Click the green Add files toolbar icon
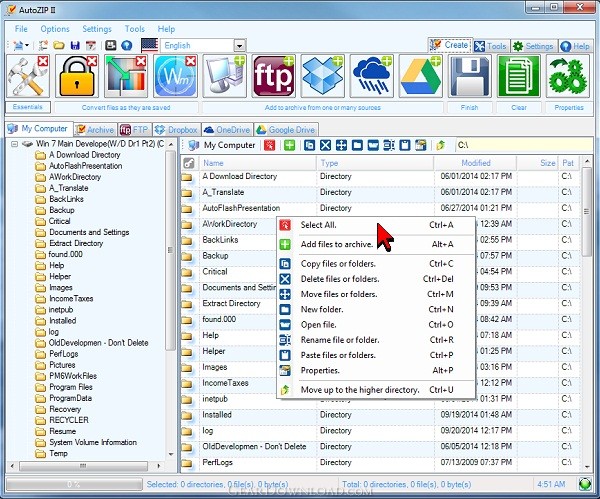600x499 pixels. (289, 145)
